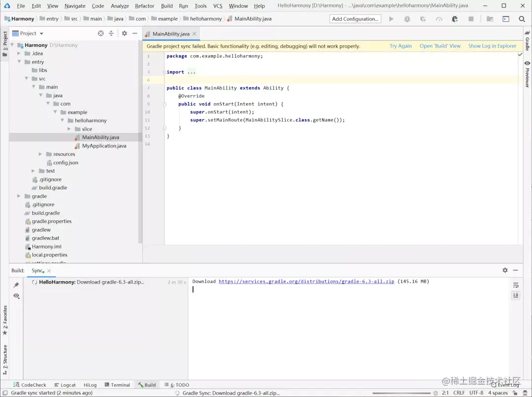The height and width of the screenshot is (397, 532).
Task: Click the Stop square toolbar icon
Action: [471, 19]
